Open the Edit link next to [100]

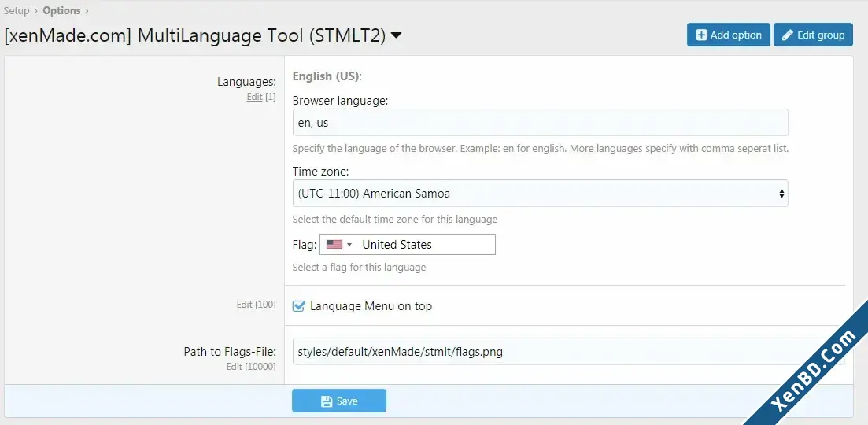pyautogui.click(x=245, y=305)
